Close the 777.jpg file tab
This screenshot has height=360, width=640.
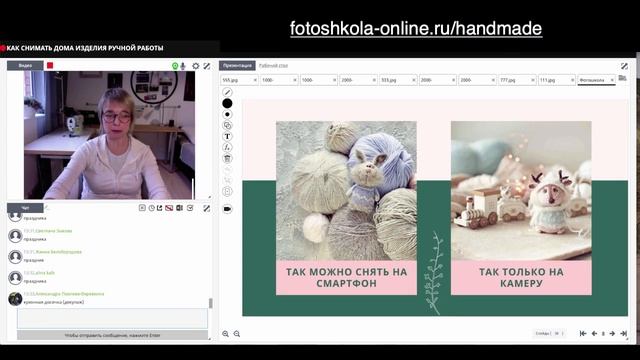pos(533,80)
